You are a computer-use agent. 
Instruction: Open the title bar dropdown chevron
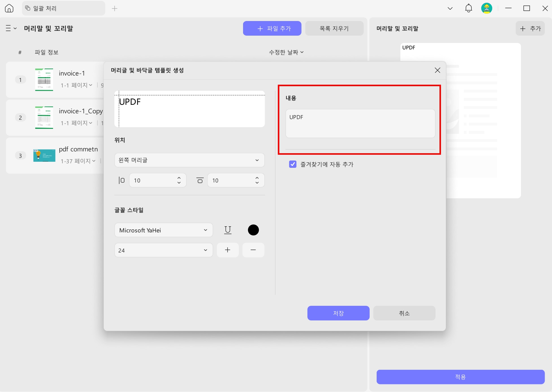click(450, 9)
